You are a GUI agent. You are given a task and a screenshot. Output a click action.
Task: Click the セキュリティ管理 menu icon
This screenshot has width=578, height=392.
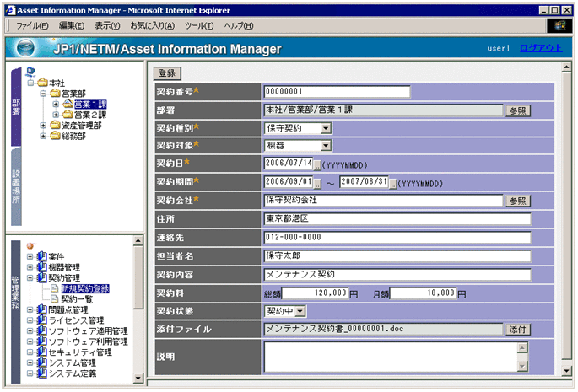coord(42,352)
